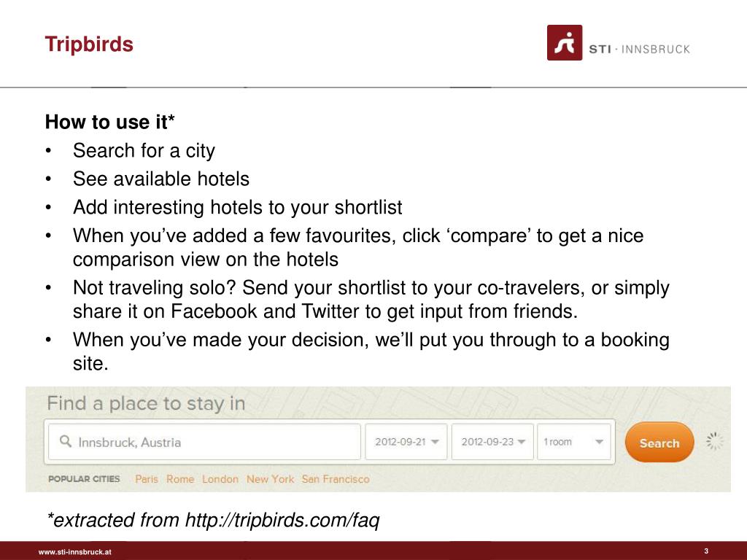Click the Innsbruck, Austria destination field
The height and width of the screenshot is (560, 747).
(x=204, y=442)
